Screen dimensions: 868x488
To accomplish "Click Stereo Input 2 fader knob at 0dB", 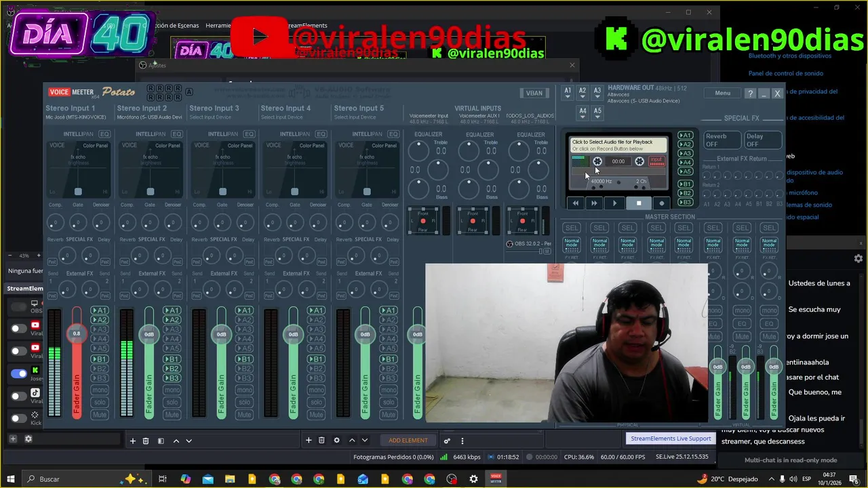I will [149, 334].
